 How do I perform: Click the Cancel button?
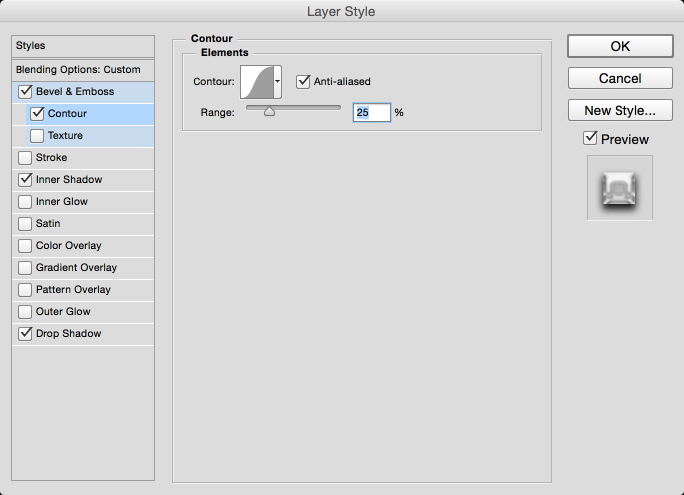click(x=620, y=79)
